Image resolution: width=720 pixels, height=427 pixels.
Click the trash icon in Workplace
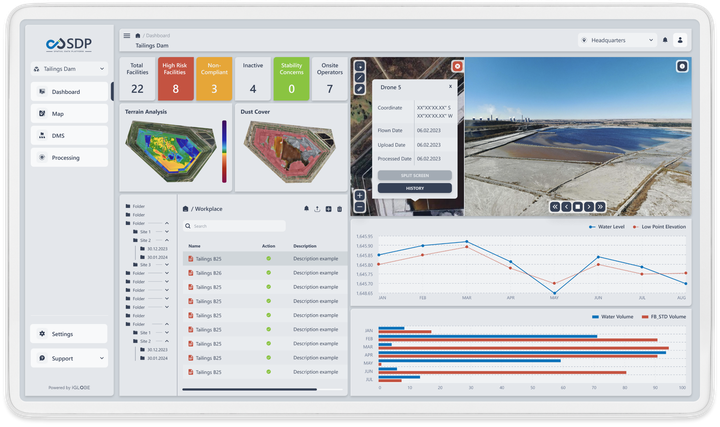pyautogui.click(x=340, y=208)
